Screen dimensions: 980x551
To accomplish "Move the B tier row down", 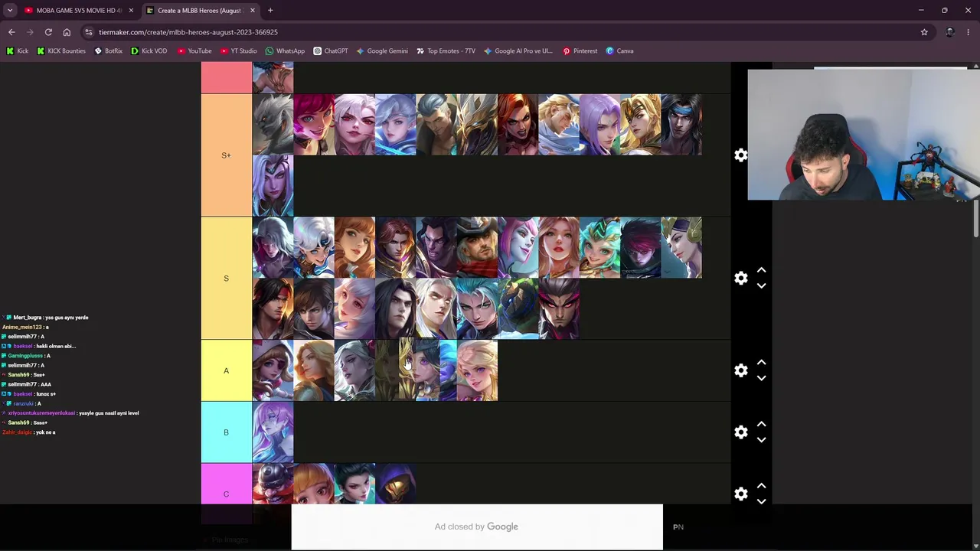I will pyautogui.click(x=761, y=440).
